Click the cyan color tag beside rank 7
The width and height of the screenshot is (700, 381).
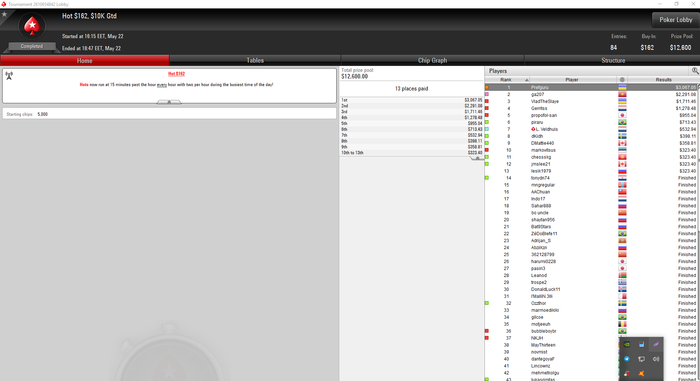pyautogui.click(x=487, y=129)
